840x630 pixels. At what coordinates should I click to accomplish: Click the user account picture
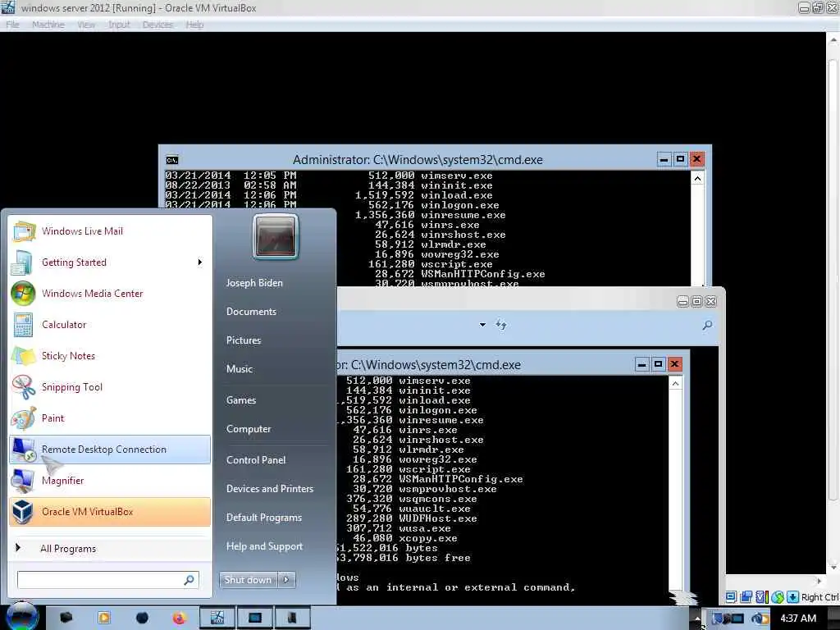pos(276,236)
